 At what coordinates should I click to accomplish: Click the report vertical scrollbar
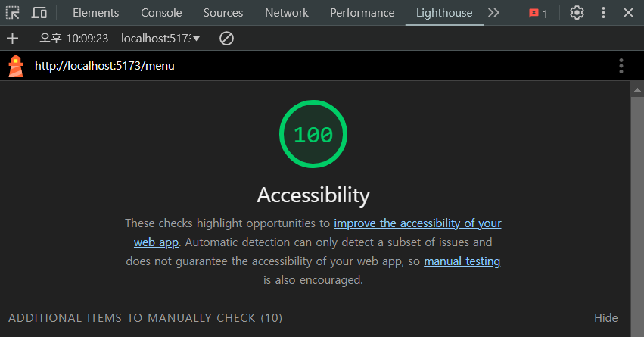[636, 204]
